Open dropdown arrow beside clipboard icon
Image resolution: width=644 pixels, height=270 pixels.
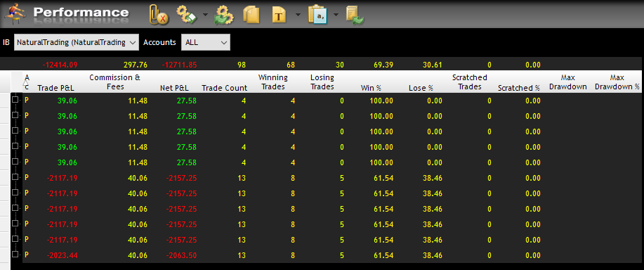[336, 15]
